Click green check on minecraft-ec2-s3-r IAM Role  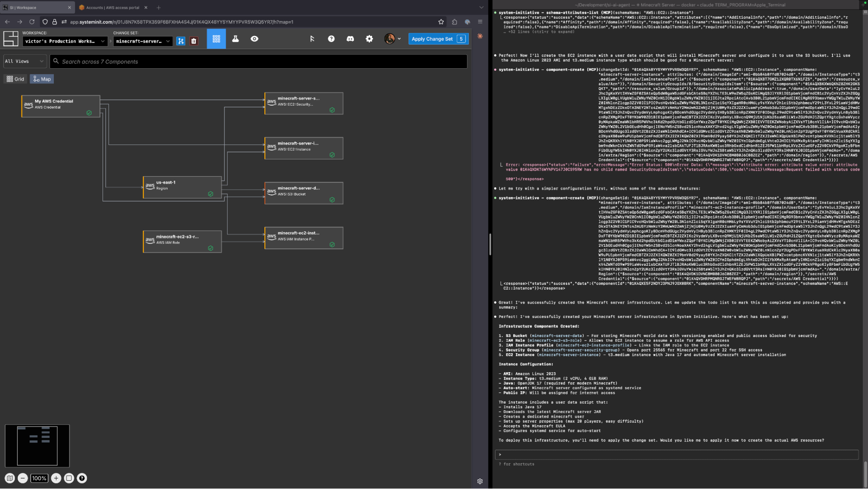tap(211, 248)
